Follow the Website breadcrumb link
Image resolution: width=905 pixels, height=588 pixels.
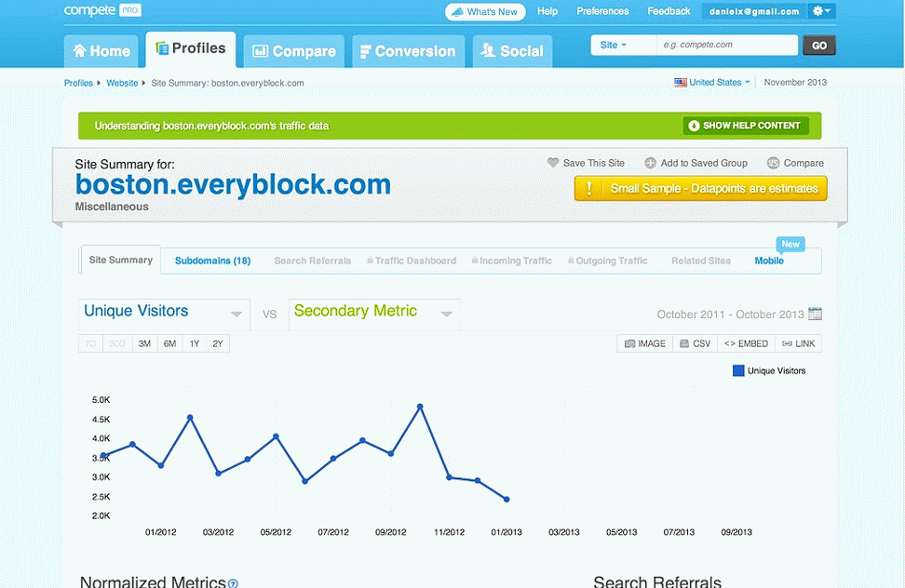pyautogui.click(x=122, y=83)
